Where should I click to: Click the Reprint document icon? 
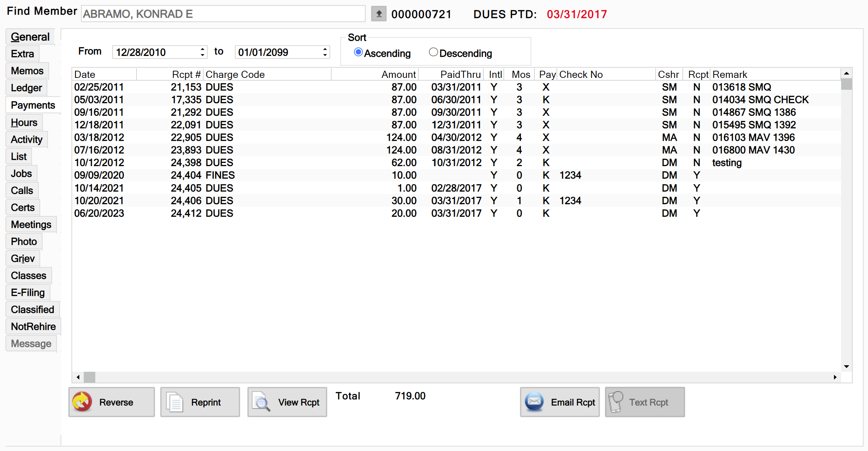(175, 402)
